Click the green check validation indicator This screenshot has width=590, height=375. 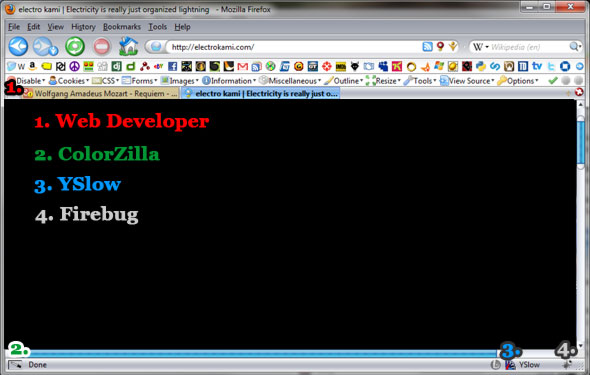click(x=553, y=80)
